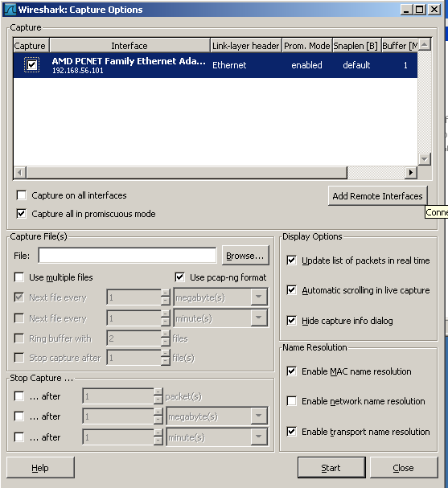The width and height of the screenshot is (448, 488).
Task: Enable Capture on all interfaces
Action: 21,195
